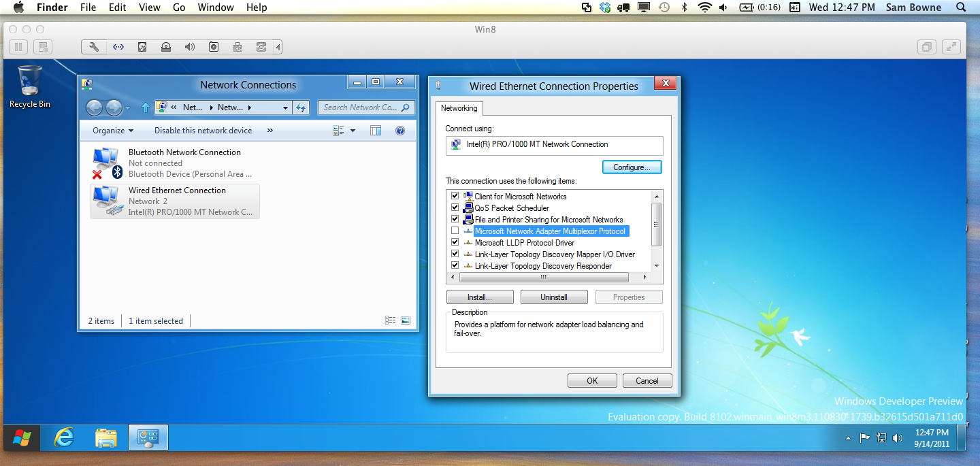The height and width of the screenshot is (466, 980).
Task: Open the Spotlight search icon
Action: coord(961,7)
